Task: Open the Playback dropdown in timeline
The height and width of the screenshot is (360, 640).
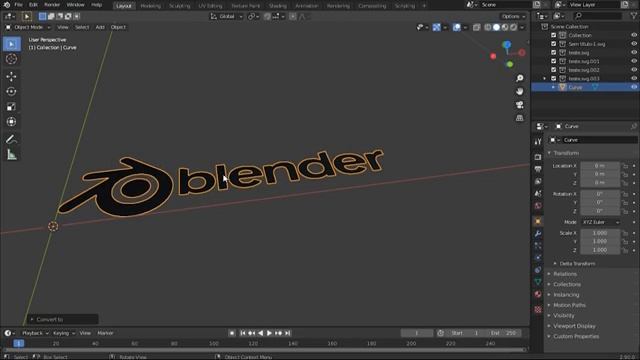Action: [35, 333]
